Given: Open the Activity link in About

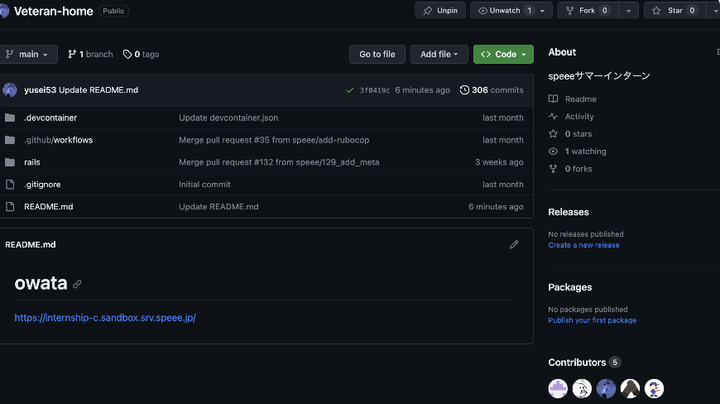Looking at the screenshot, I should click(x=579, y=116).
